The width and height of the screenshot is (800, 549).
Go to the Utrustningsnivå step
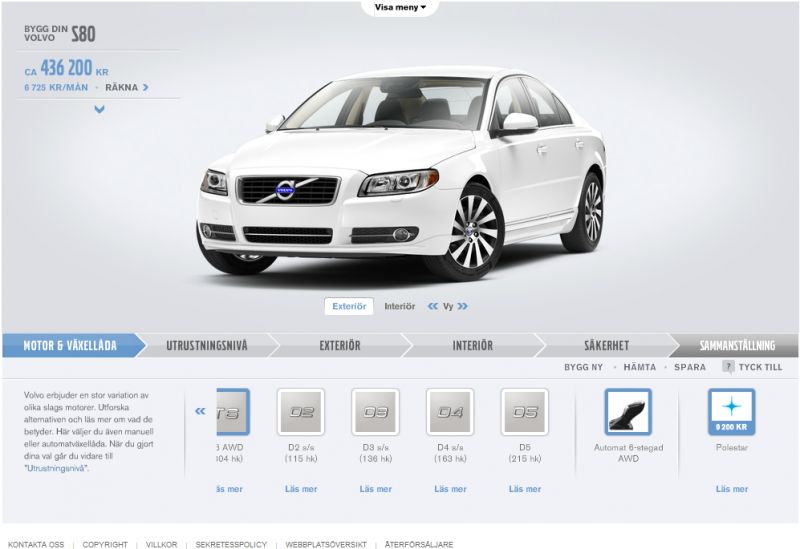pos(207,345)
